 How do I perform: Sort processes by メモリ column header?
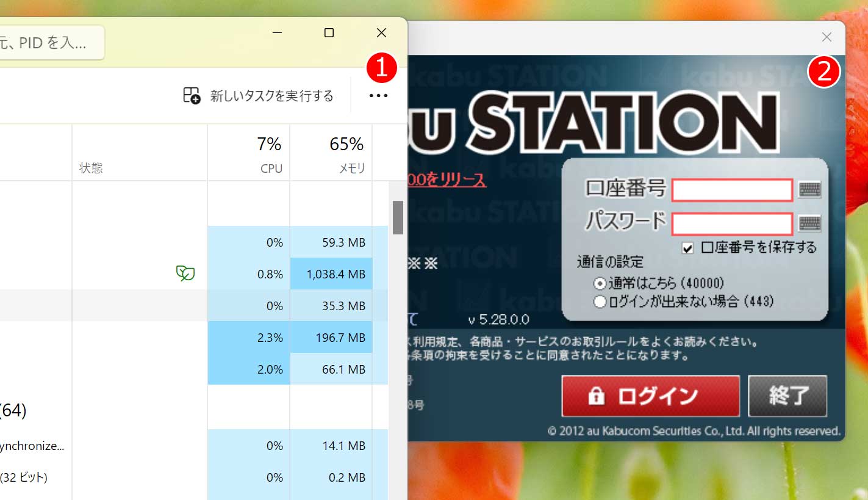pos(331,153)
